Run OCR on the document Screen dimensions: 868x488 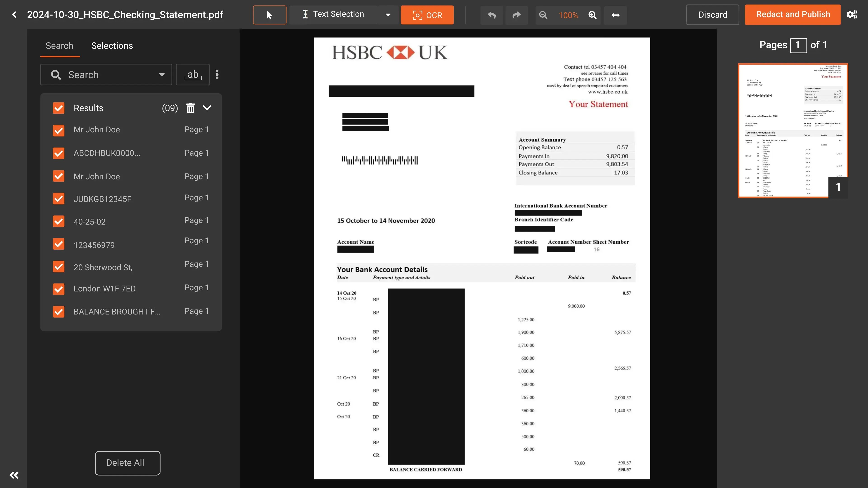(x=427, y=15)
